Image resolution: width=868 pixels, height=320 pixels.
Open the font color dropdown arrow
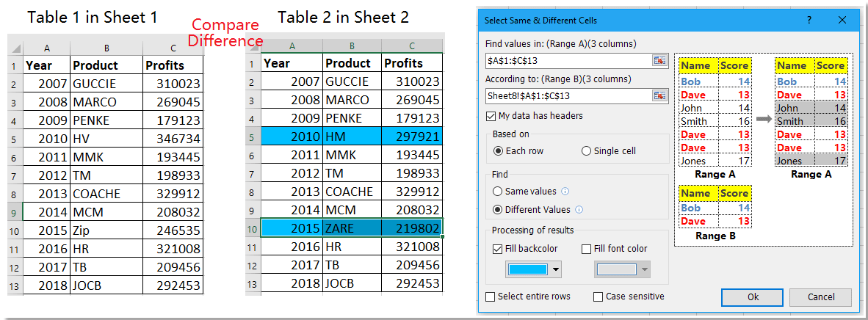(645, 269)
